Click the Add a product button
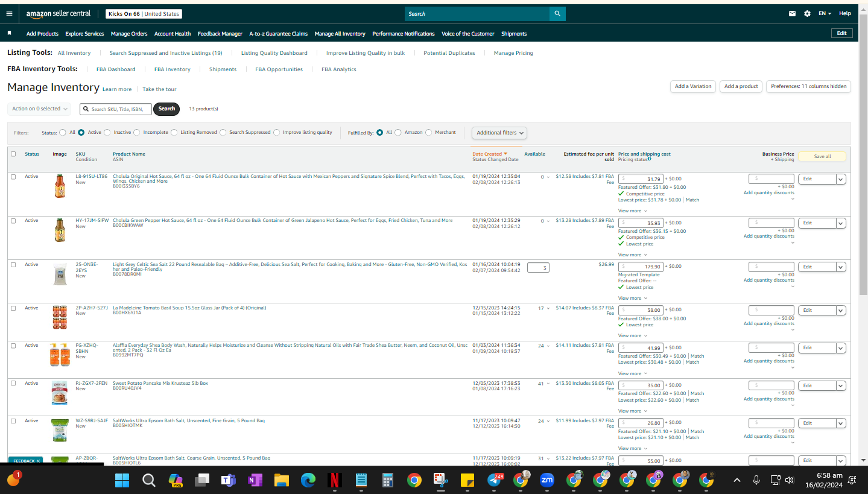 click(741, 86)
